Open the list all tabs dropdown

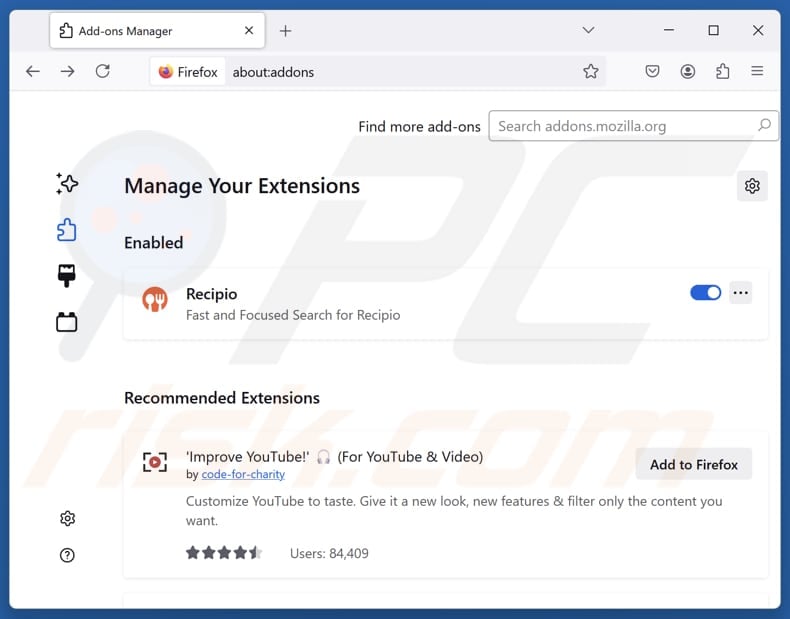click(x=588, y=30)
